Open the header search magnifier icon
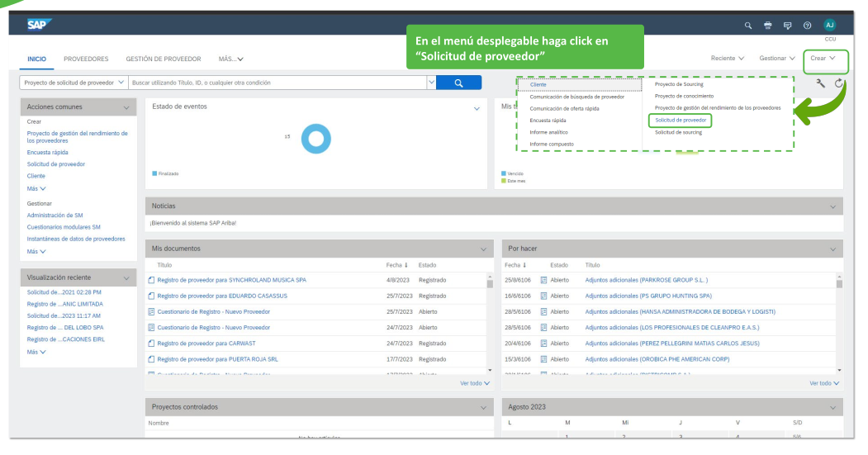 [748, 26]
